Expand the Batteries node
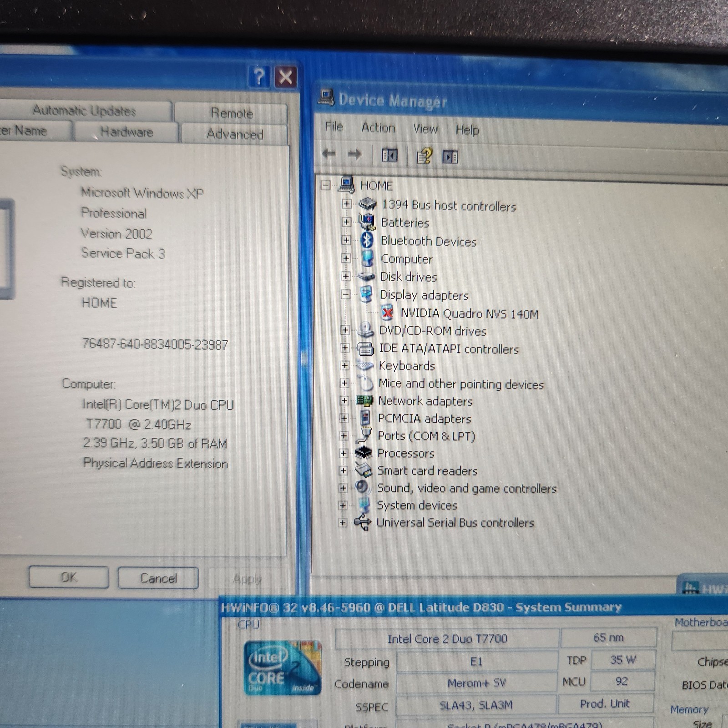728x728 pixels. 347,222
